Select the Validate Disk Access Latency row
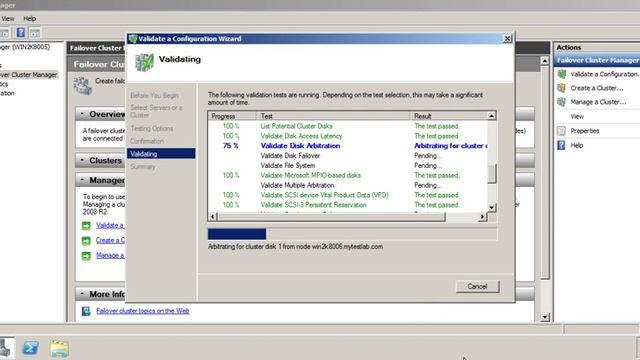The image size is (640, 360). 348,136
